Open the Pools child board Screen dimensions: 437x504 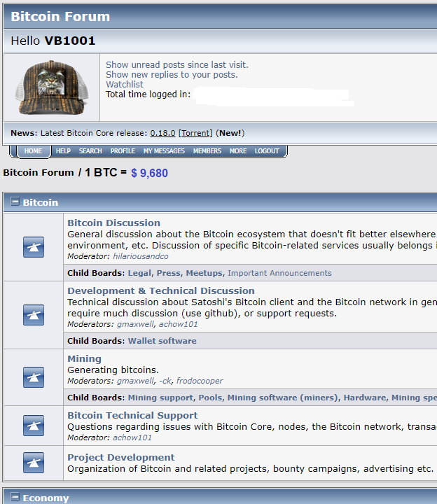point(210,398)
